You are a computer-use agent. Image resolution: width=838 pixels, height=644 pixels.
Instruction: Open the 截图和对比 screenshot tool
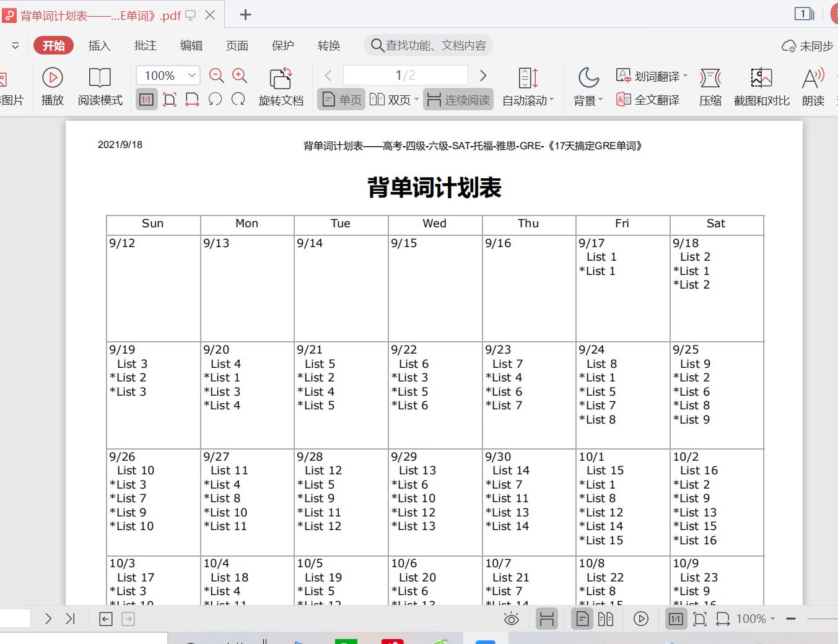pos(761,79)
